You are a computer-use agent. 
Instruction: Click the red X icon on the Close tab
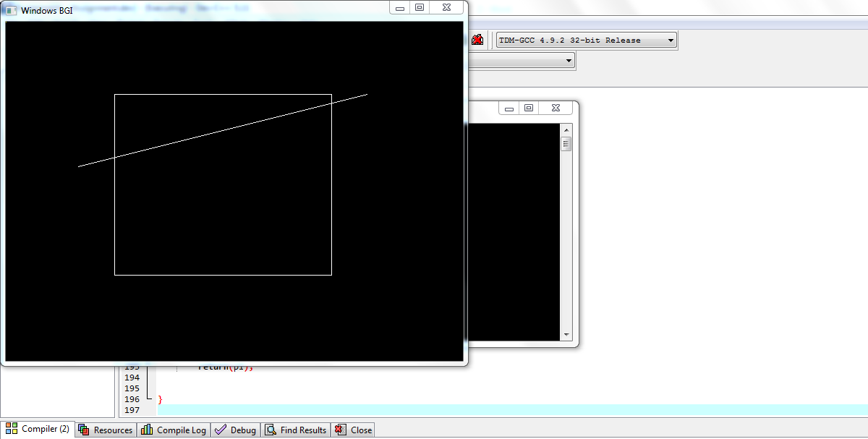pyautogui.click(x=339, y=429)
